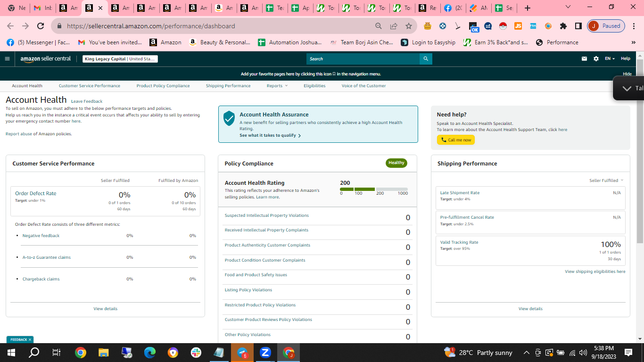
Task: Toggle the Chrome side panel icon
Action: pyautogui.click(x=578, y=26)
